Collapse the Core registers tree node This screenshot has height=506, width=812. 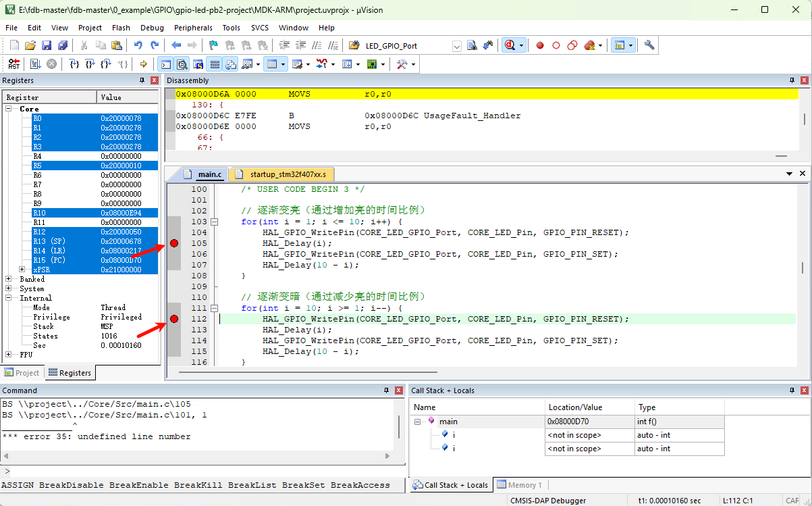coord(9,109)
